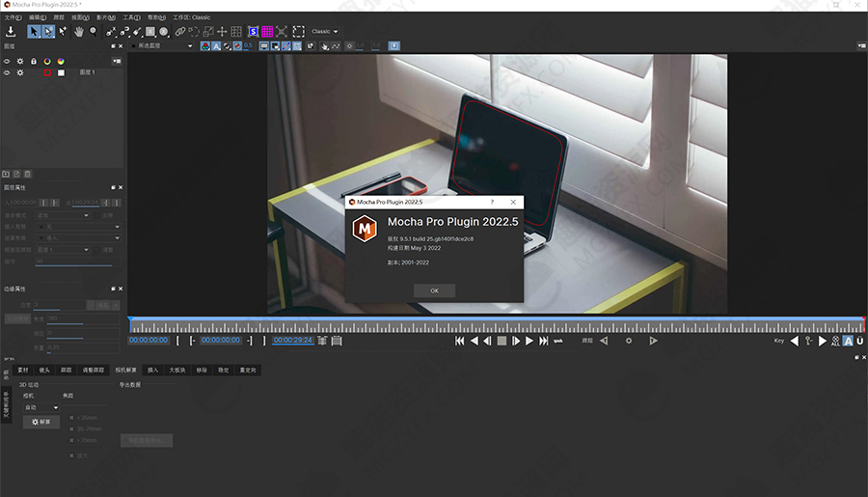
Task: Open the 视图 menu
Action: coord(80,17)
